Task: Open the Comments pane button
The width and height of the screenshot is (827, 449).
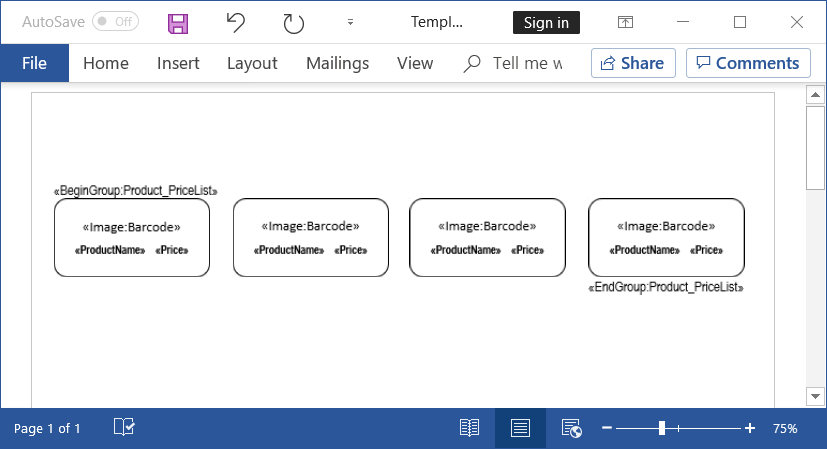Action: point(748,63)
